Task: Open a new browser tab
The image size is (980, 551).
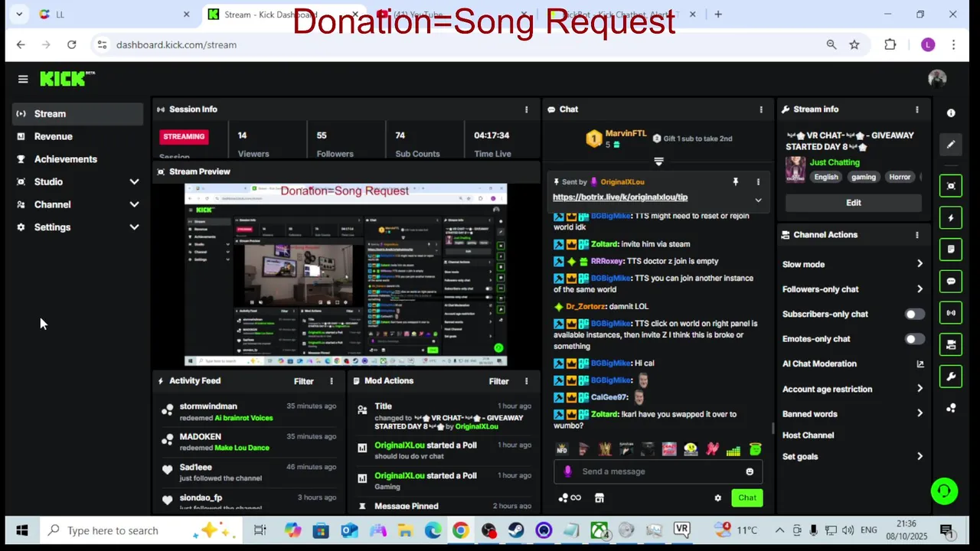Action: [x=718, y=15]
